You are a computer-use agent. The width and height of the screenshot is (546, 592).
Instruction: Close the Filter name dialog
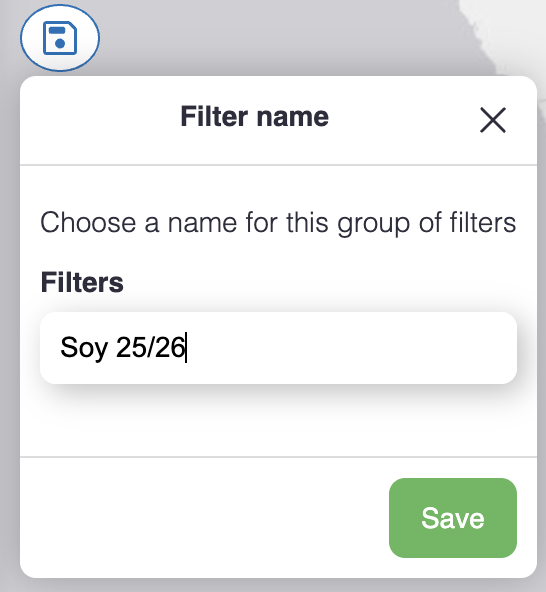point(493,120)
